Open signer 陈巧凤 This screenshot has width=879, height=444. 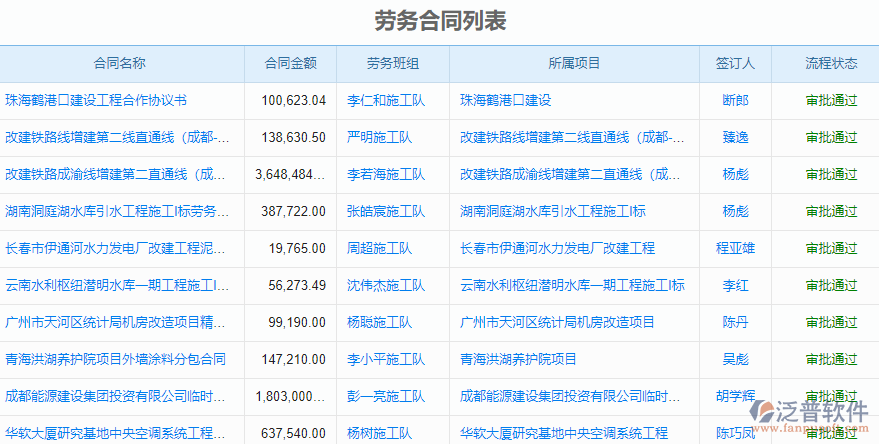click(x=735, y=433)
